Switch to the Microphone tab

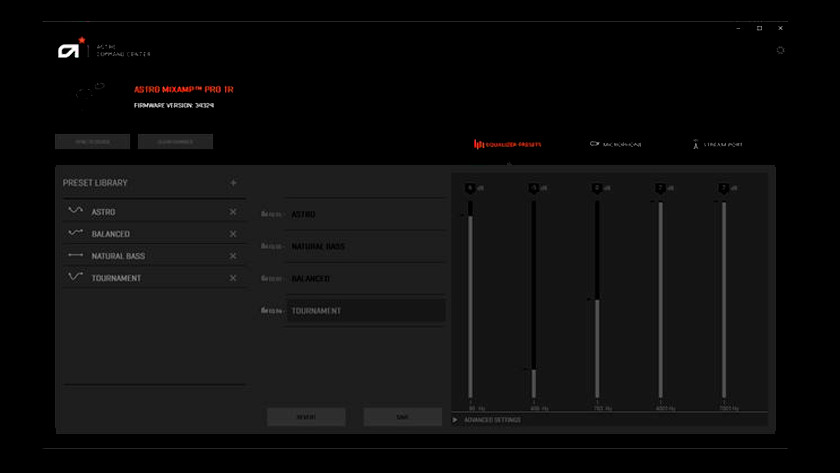click(x=616, y=145)
